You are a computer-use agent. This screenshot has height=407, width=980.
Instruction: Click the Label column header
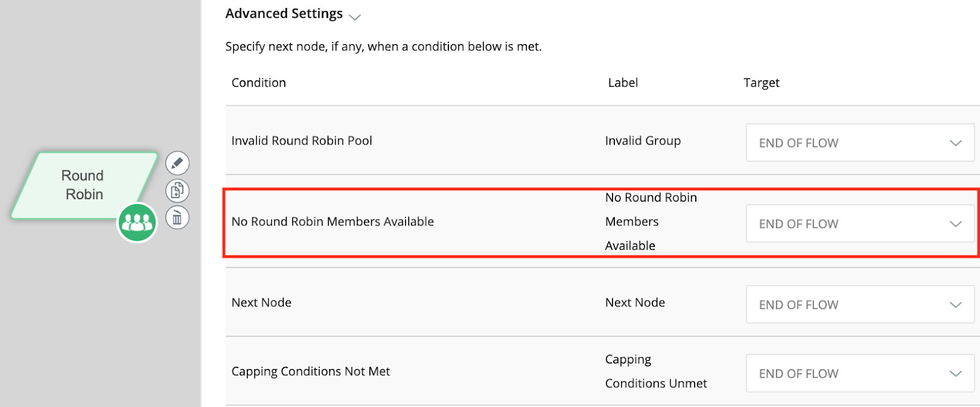622,83
